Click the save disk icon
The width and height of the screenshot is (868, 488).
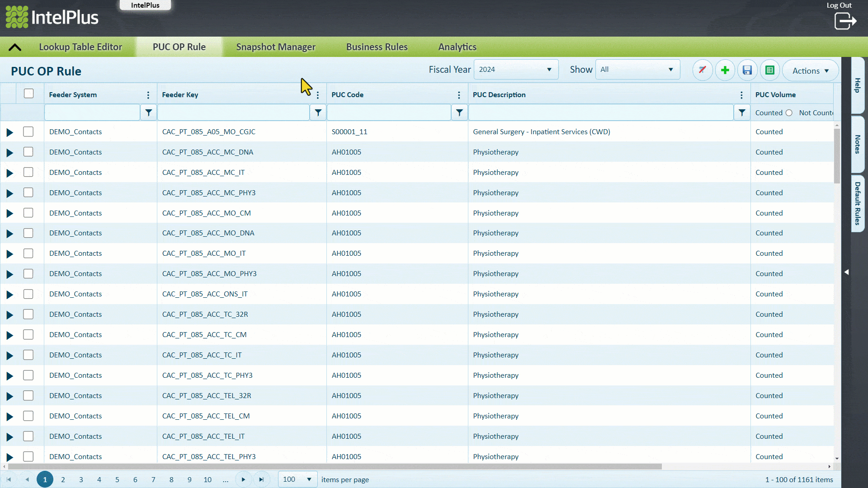tap(747, 70)
